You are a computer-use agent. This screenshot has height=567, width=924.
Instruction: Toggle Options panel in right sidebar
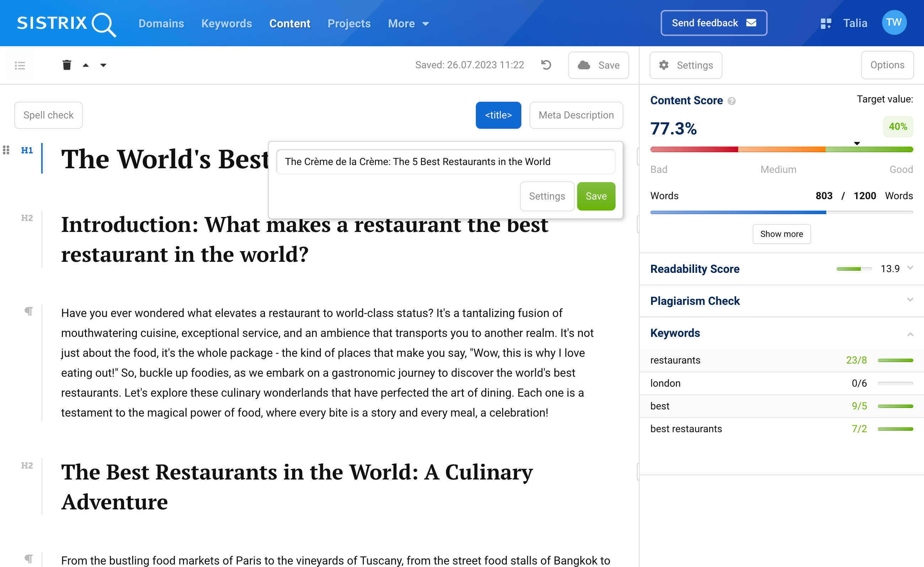888,65
